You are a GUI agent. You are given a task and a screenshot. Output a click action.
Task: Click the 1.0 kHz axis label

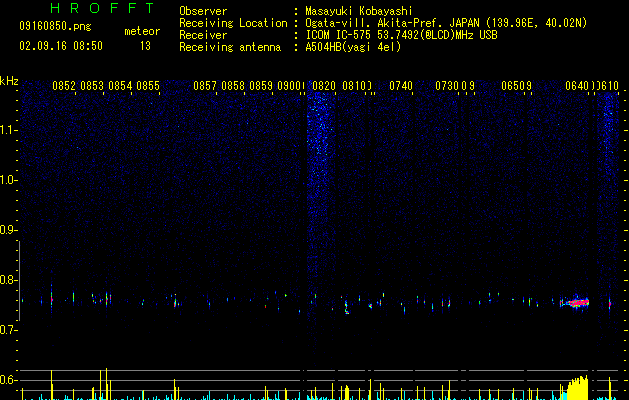8,180
